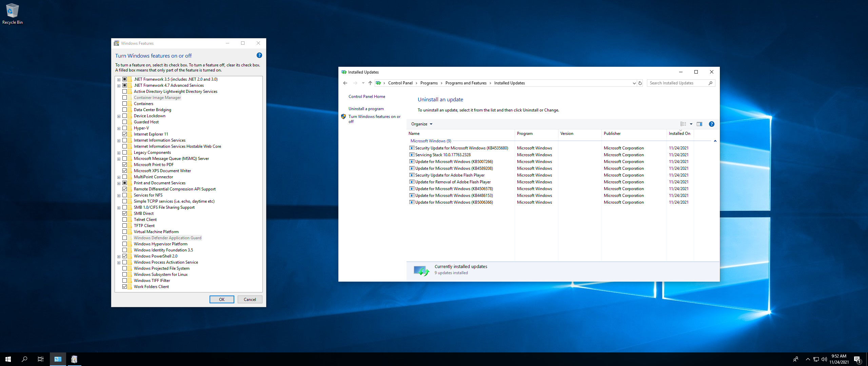Viewport: 868px width, 366px height.
Task: Click the change your view icon
Action: [x=683, y=124]
